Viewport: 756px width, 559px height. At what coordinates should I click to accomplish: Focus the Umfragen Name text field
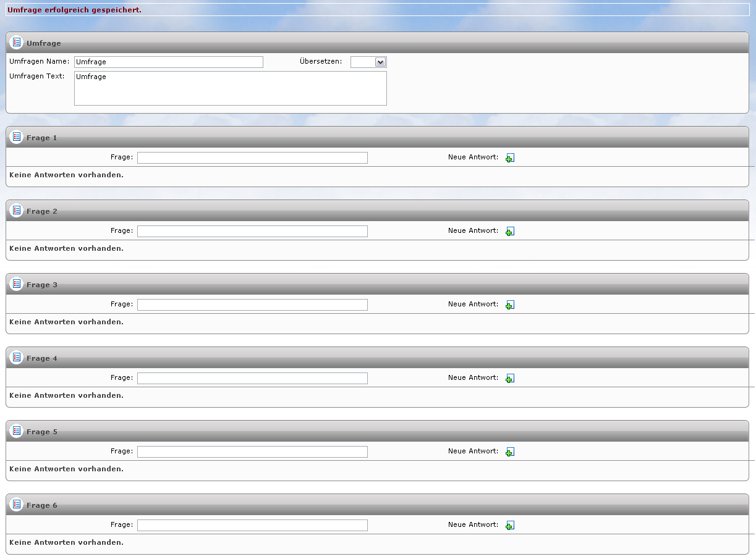pos(169,62)
